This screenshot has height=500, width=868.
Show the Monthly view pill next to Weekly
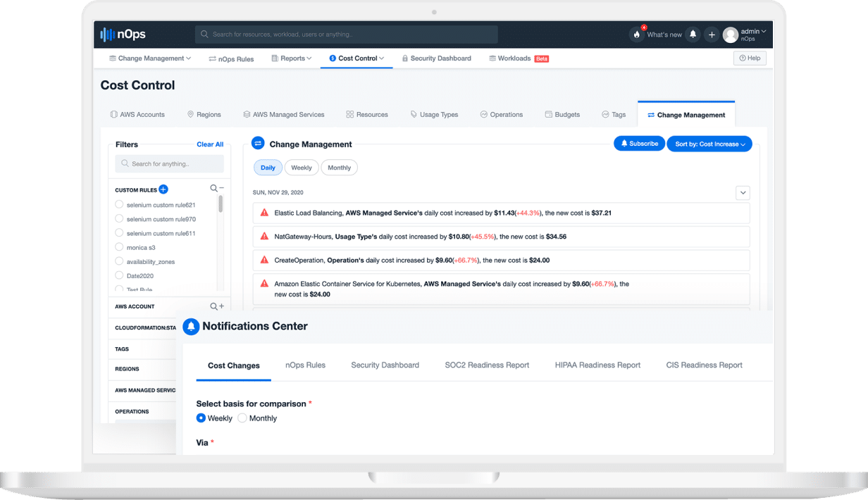(340, 168)
